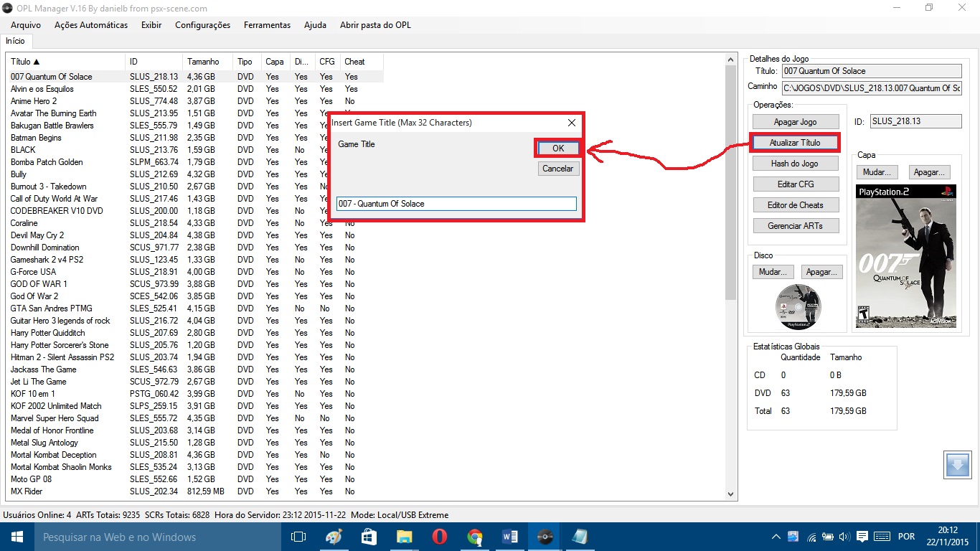The height and width of the screenshot is (551, 980).
Task: Confirm the game title with OK
Action: (x=557, y=148)
